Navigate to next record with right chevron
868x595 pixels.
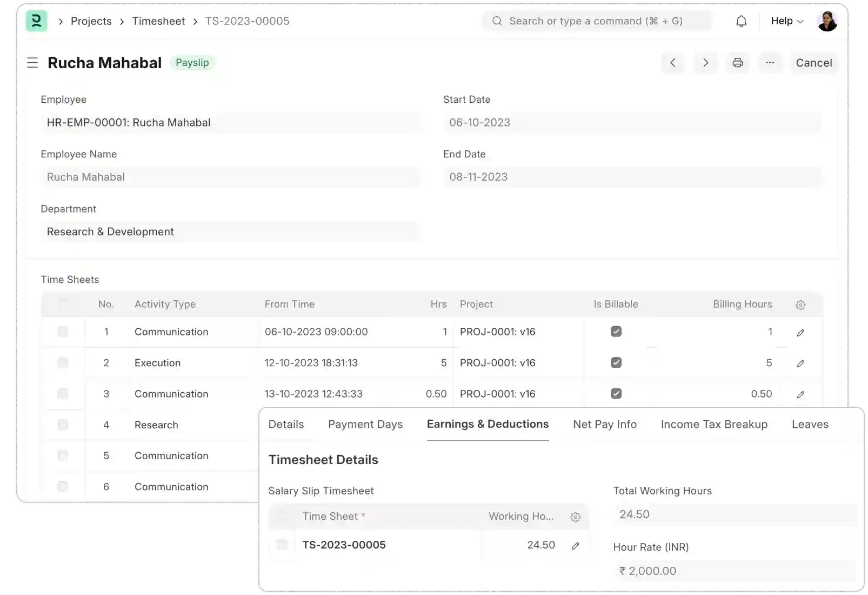pyautogui.click(x=706, y=63)
